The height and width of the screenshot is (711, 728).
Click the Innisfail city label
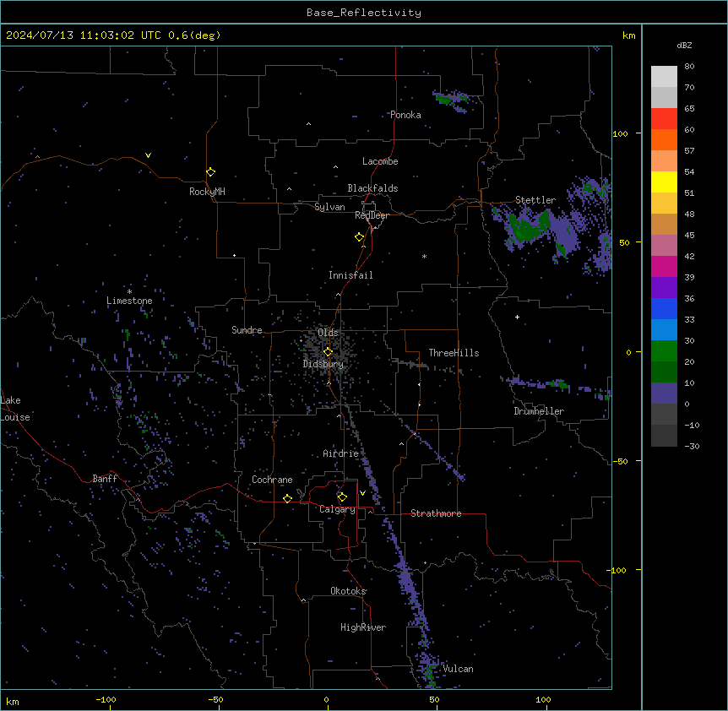[350, 275]
